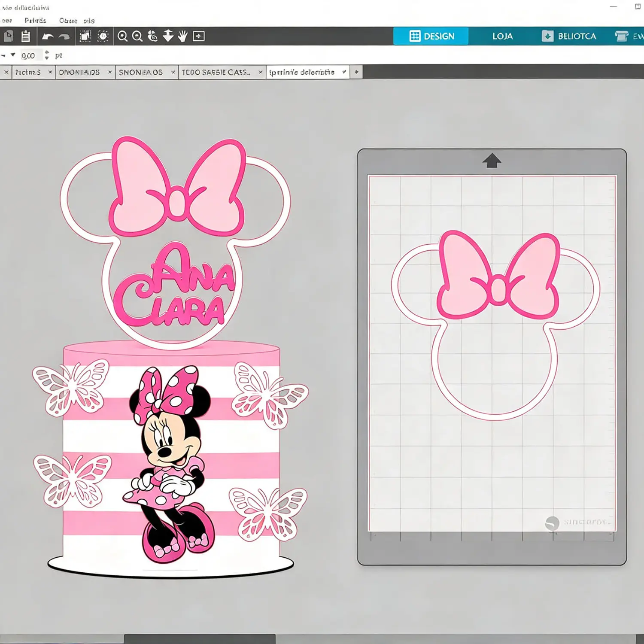Click the horizontal scrollbar thumb

tap(200, 639)
